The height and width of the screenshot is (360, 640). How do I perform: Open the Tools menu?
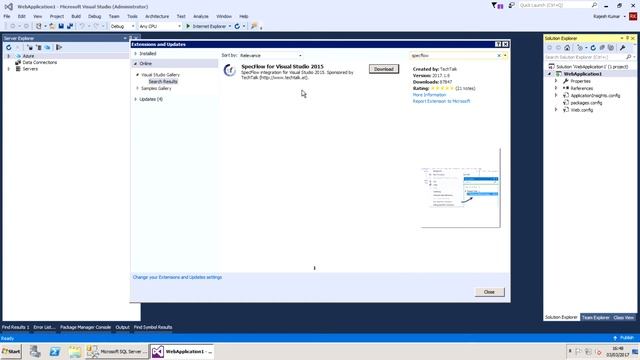pyautogui.click(x=132, y=16)
